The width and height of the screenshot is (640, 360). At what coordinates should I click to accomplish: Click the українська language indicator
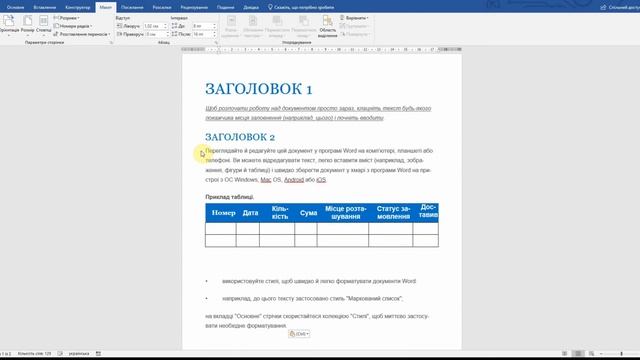[79, 354]
